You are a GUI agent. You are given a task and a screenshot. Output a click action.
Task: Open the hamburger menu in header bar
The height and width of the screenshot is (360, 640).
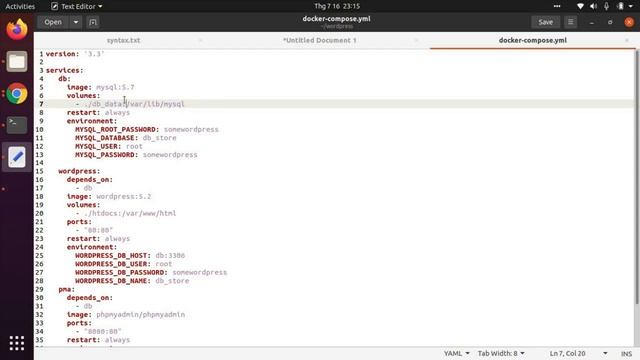(571, 22)
